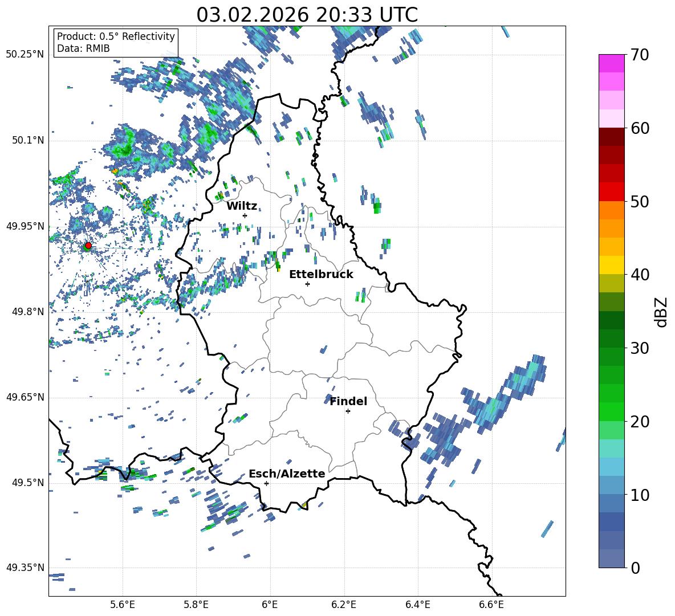The width and height of the screenshot is (675, 616).
Task: Click the 5.8°E longitude label
Action: (x=196, y=605)
